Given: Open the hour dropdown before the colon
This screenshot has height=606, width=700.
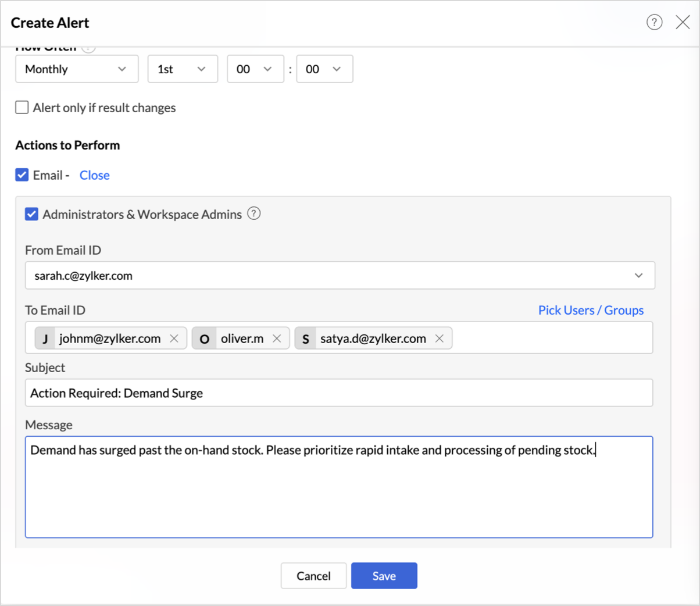Looking at the screenshot, I should [x=255, y=69].
